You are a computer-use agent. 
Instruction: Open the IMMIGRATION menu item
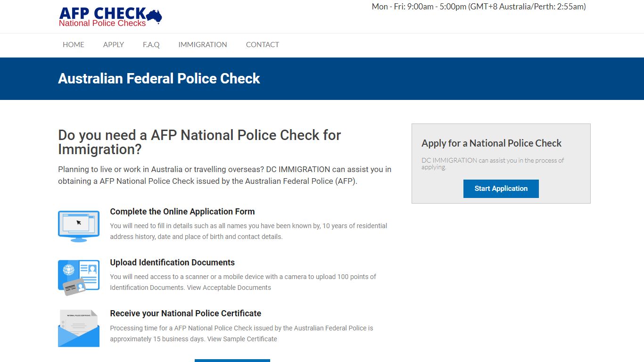(203, 45)
